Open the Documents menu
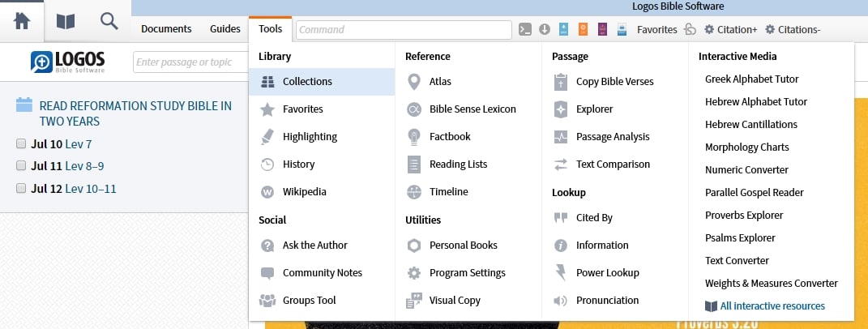The height and width of the screenshot is (329, 868). point(166,29)
